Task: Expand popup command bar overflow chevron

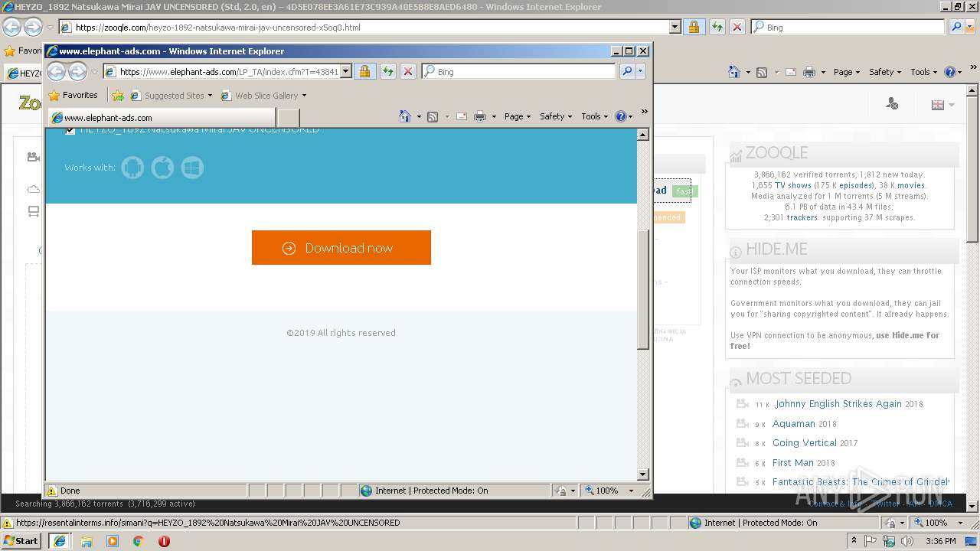Action: click(645, 112)
